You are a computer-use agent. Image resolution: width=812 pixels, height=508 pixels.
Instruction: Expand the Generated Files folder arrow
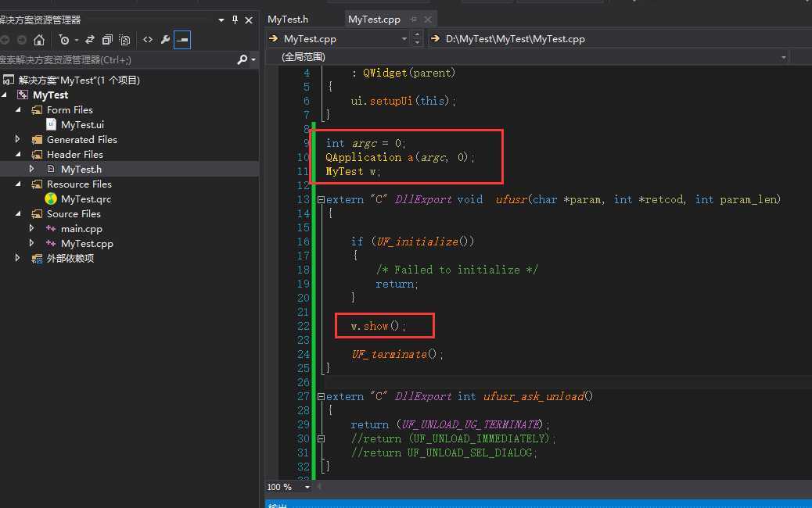coord(18,139)
